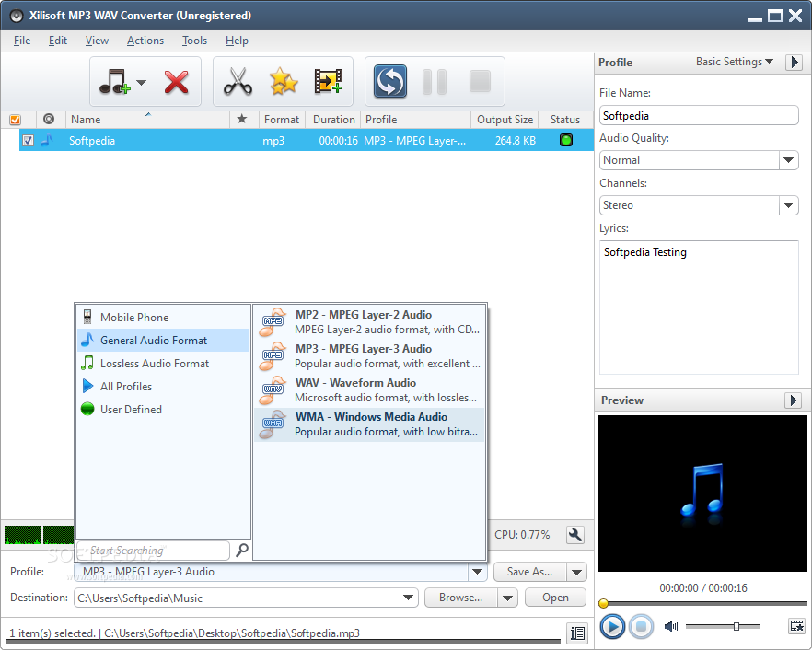This screenshot has height=650, width=812.
Task: Sort file list by Format column
Action: [x=281, y=120]
